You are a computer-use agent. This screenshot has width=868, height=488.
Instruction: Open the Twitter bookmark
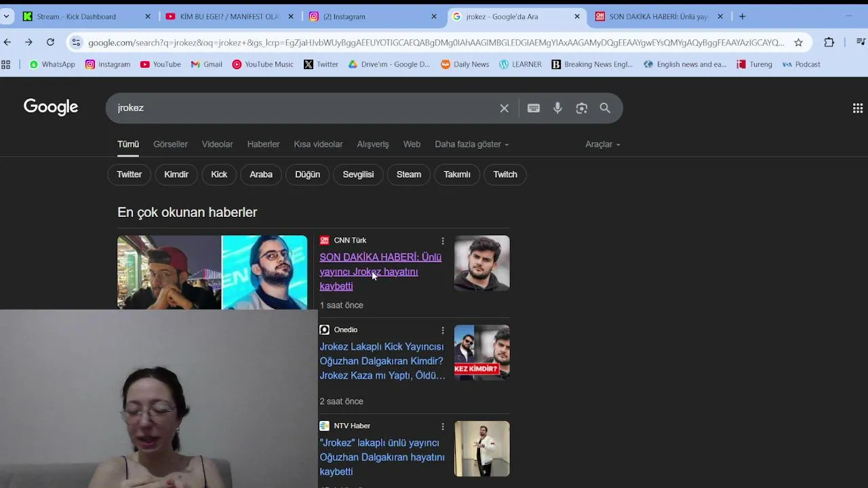(x=321, y=64)
